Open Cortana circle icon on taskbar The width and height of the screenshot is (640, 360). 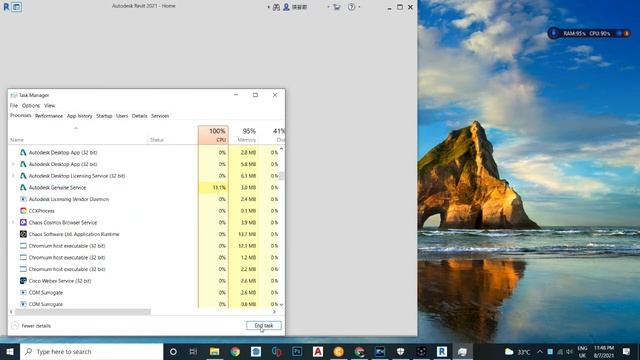pos(173,351)
